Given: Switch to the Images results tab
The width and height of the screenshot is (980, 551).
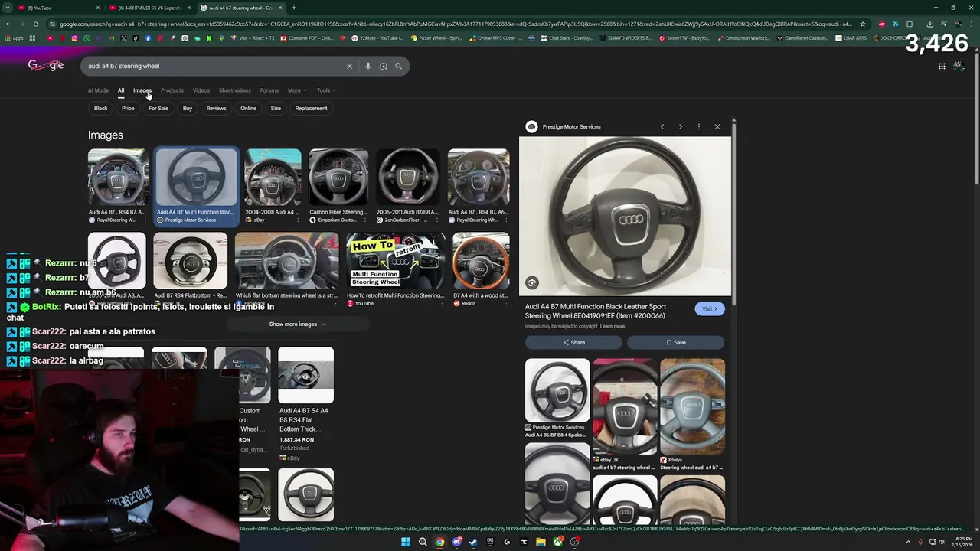Looking at the screenshot, I should [x=142, y=90].
